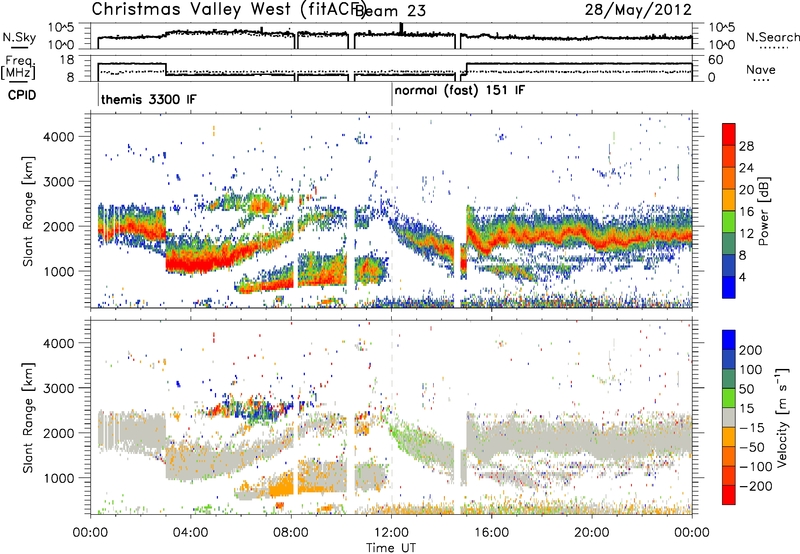800x554 pixels.
Task: Click the 'Slant Range [km]' label of the velocity panel
Action: tap(28, 417)
